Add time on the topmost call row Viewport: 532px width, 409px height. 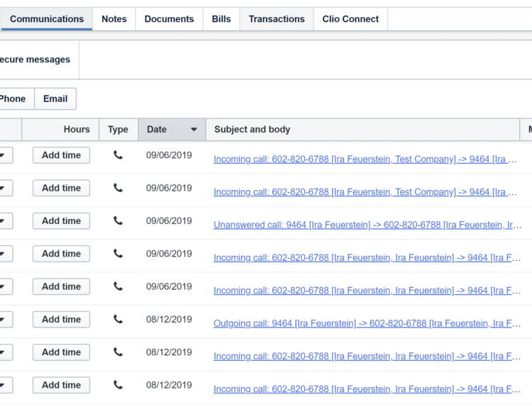62,155
